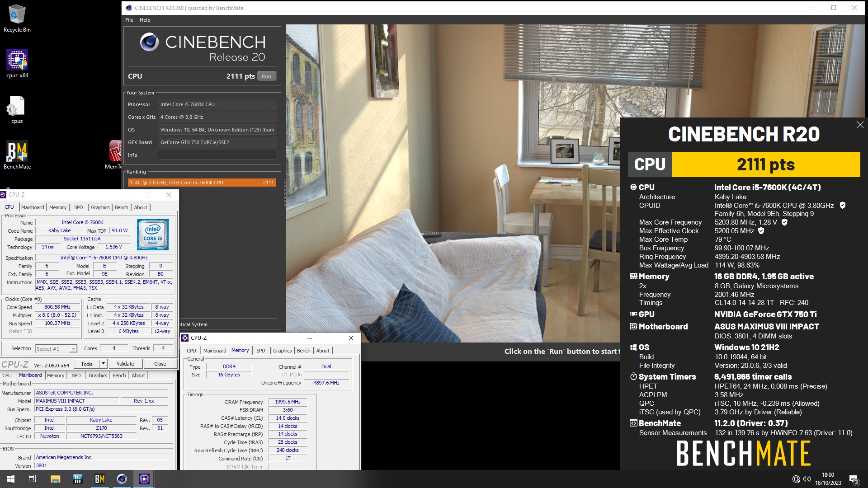Open Memory tab in bottom CPU-Z mainboard window
Image resolution: width=868 pixels, height=488 pixels.
tap(56, 375)
